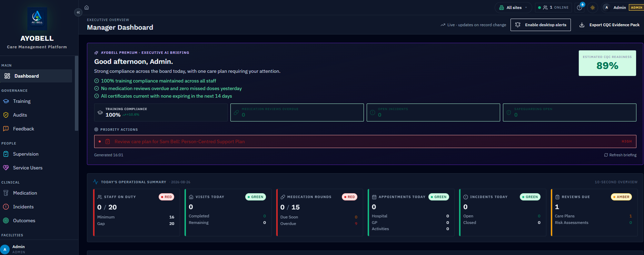Open the Admin user menu in header

pyautogui.click(x=623, y=8)
